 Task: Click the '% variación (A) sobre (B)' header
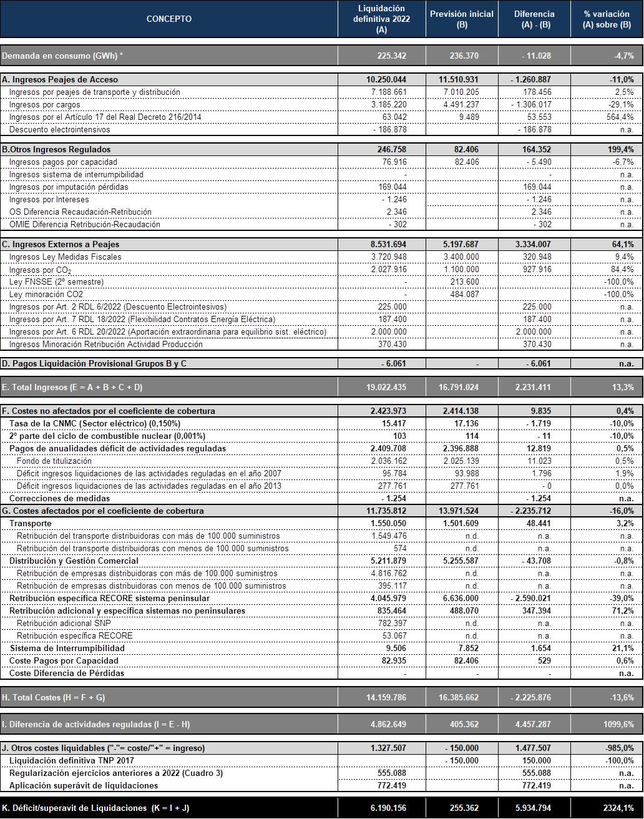607,19
